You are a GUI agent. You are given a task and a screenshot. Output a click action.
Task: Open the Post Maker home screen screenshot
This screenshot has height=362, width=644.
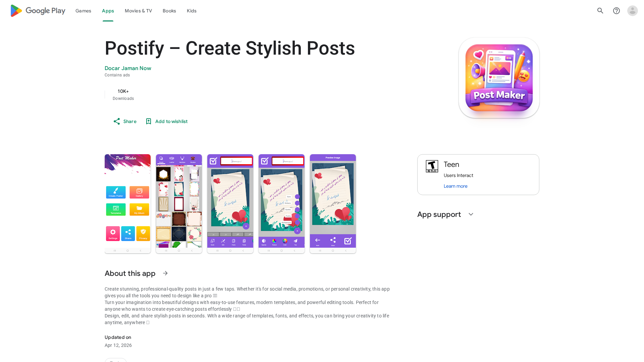pyautogui.click(x=127, y=204)
